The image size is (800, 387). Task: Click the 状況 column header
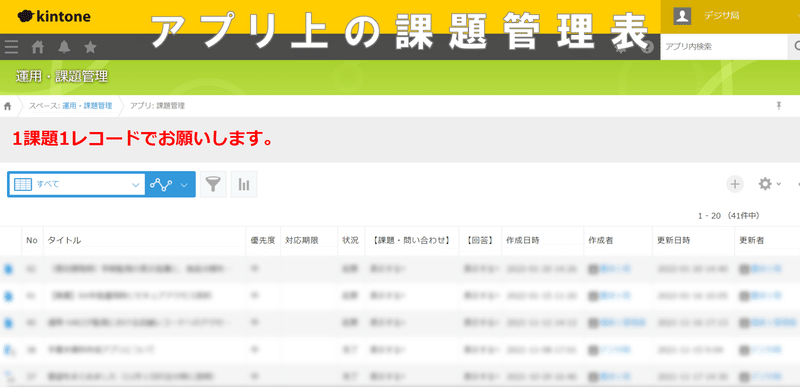point(351,241)
